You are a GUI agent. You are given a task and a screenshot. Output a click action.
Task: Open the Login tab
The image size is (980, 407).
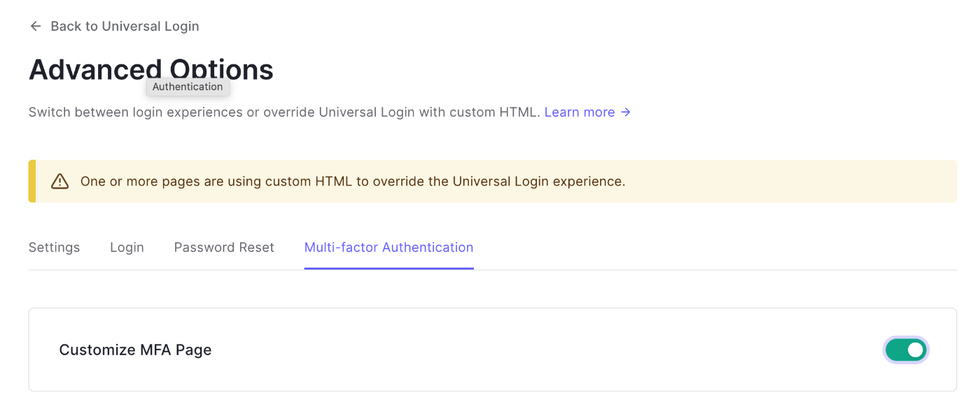127,247
